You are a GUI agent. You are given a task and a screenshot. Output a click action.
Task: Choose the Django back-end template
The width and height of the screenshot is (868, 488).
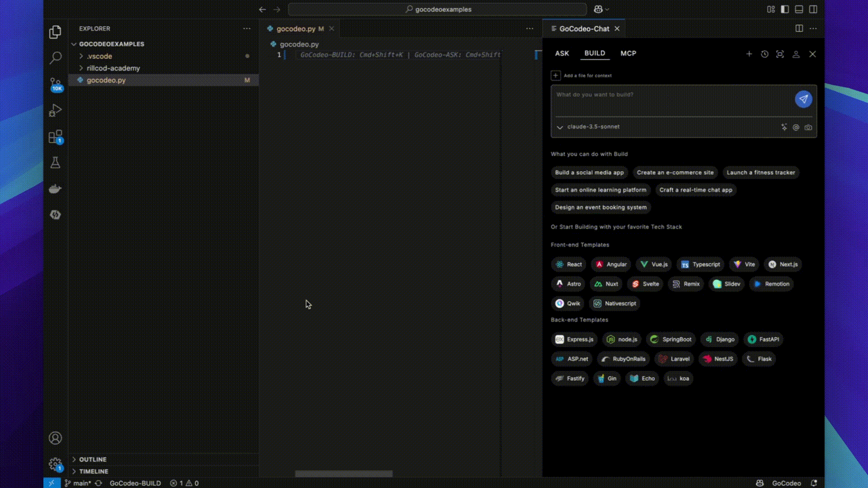click(720, 339)
